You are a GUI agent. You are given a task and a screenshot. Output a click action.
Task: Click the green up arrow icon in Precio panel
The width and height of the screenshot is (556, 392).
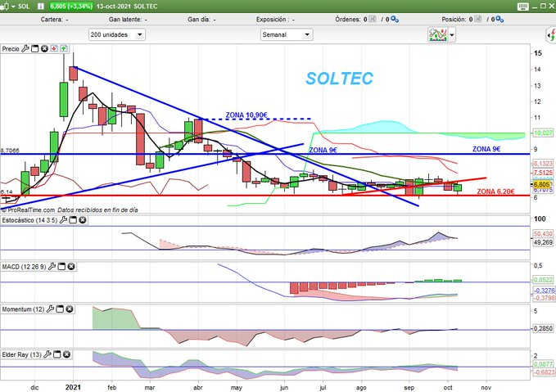coord(64,48)
